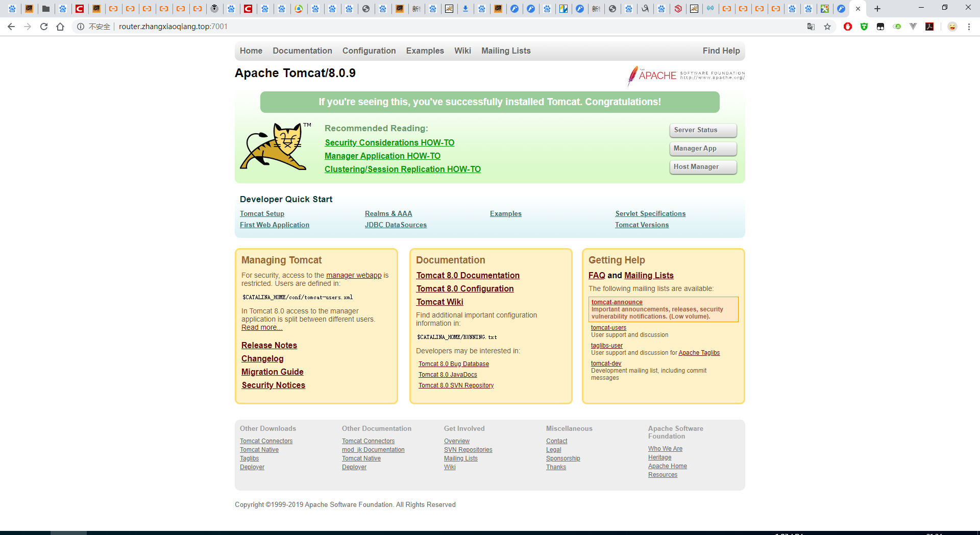Screen dimensions: 980x535
Task: Click the Server Status button
Action: coord(703,130)
